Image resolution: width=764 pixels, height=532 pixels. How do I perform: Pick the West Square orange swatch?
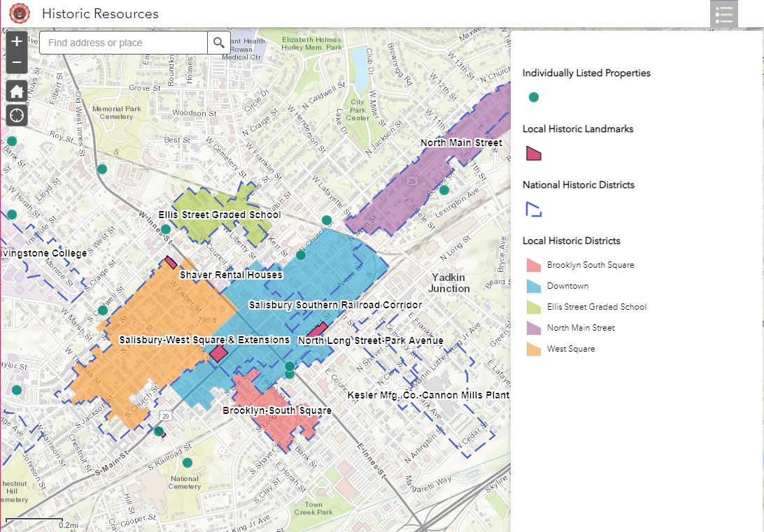(534, 349)
